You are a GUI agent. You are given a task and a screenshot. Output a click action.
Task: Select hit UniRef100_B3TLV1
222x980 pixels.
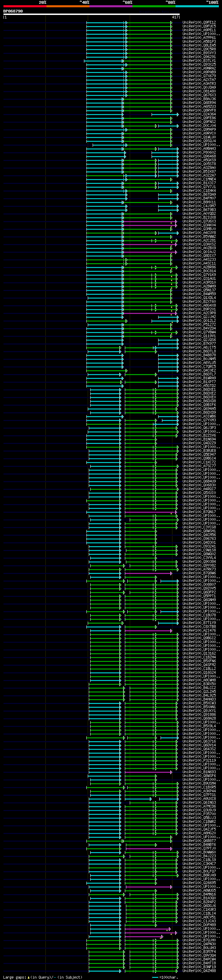[x=199, y=60]
